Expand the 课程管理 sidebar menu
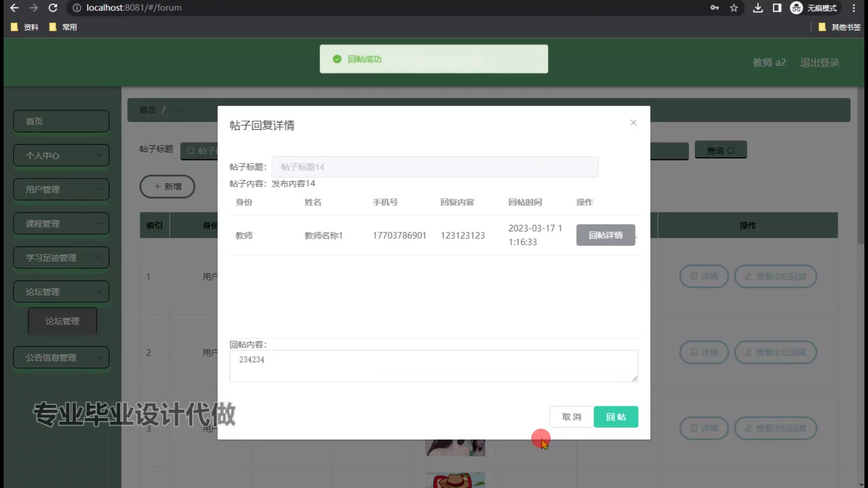The width and height of the screenshot is (868, 488). point(61,224)
